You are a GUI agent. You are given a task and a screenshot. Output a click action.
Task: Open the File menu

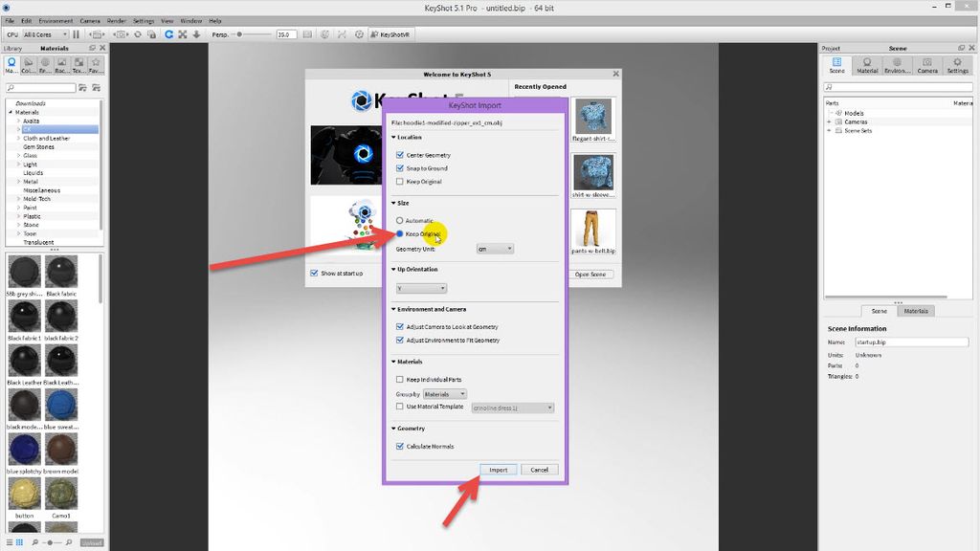coord(10,21)
